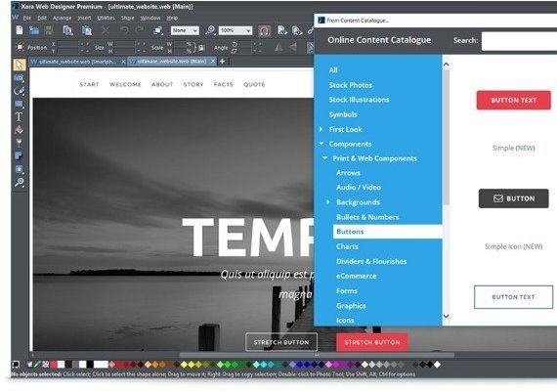Add a new document tab with plus
557x392 pixels.
(222, 62)
